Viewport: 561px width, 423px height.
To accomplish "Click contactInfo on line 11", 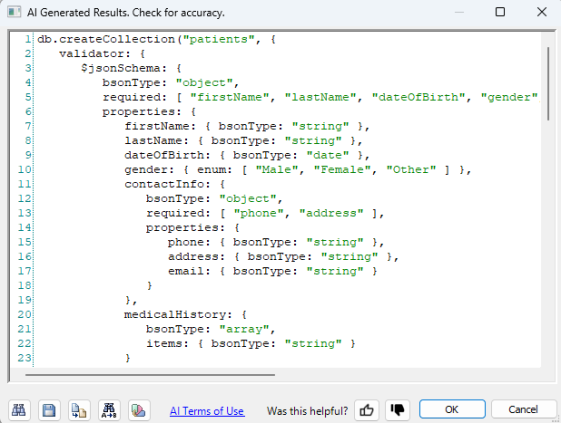I will 164,184.
